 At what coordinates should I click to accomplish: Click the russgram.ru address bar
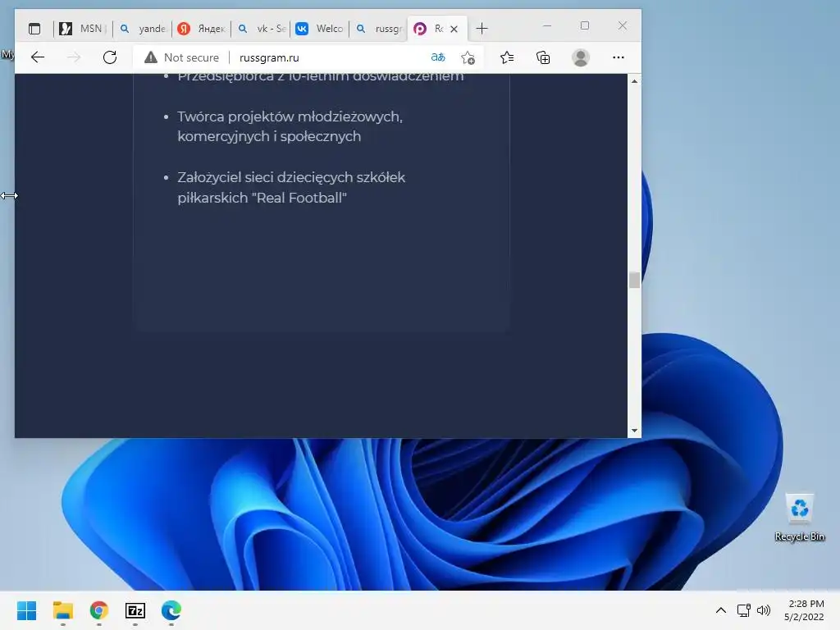[x=269, y=57]
